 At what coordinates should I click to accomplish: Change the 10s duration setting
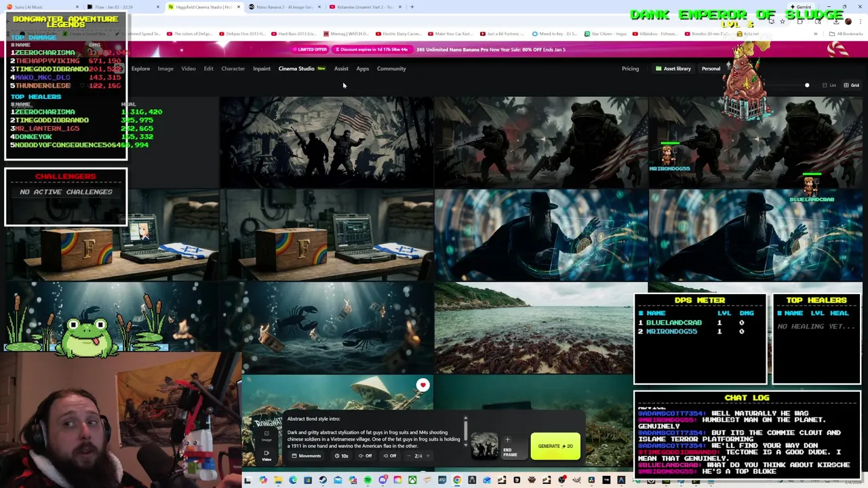(342, 455)
